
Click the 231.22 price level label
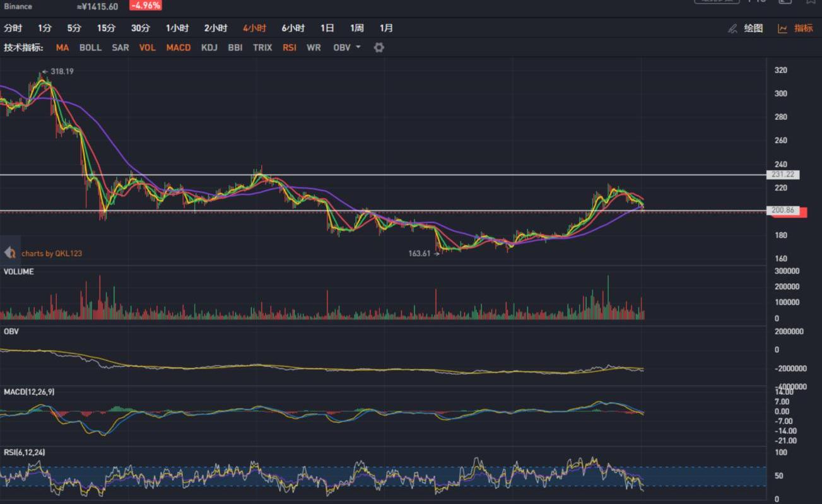tap(782, 175)
